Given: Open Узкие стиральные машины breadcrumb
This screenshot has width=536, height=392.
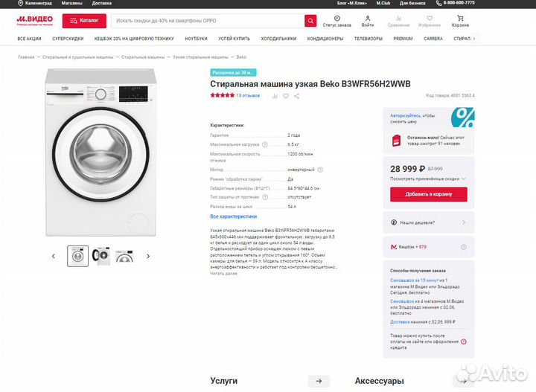Looking at the screenshot, I should coord(200,57).
